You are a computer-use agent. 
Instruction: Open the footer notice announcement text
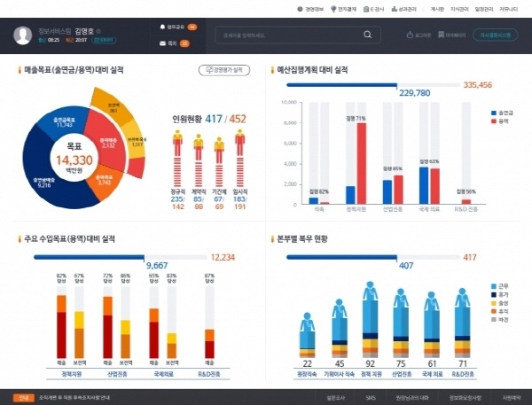pos(74,398)
